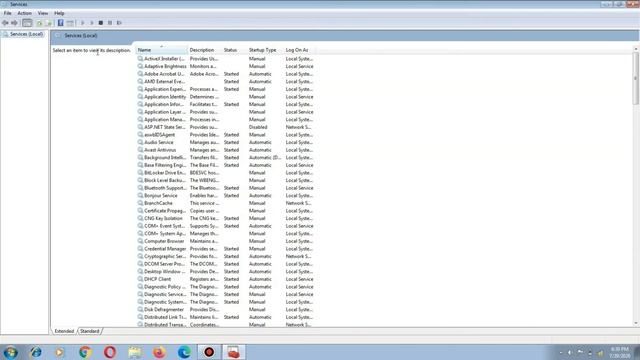Select the Bluetooth Support service

pyautogui.click(x=225, y=188)
